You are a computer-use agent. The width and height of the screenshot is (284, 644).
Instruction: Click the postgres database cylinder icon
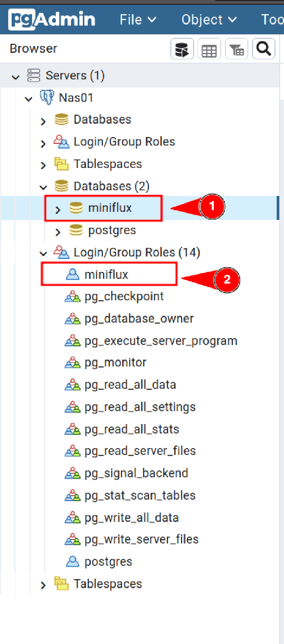click(76, 230)
